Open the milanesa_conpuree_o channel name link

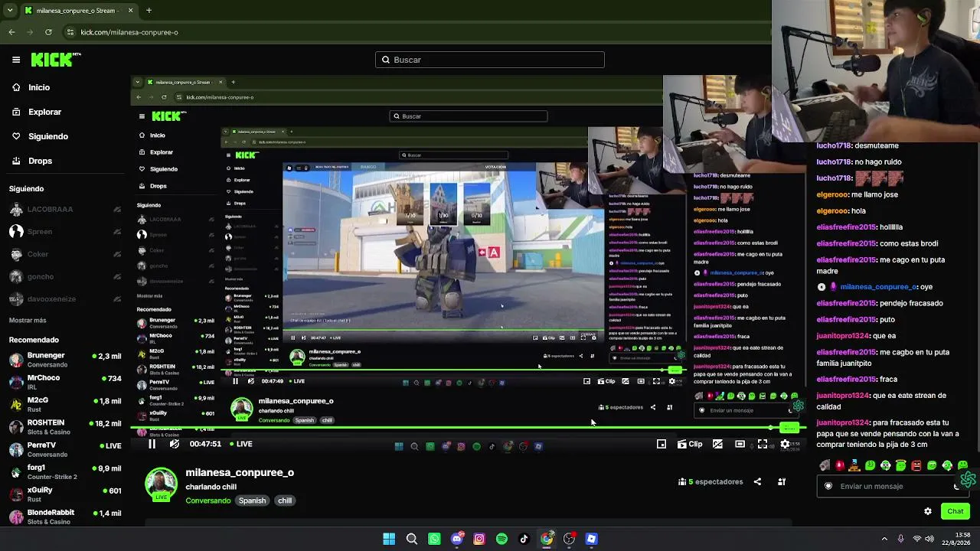click(x=240, y=473)
